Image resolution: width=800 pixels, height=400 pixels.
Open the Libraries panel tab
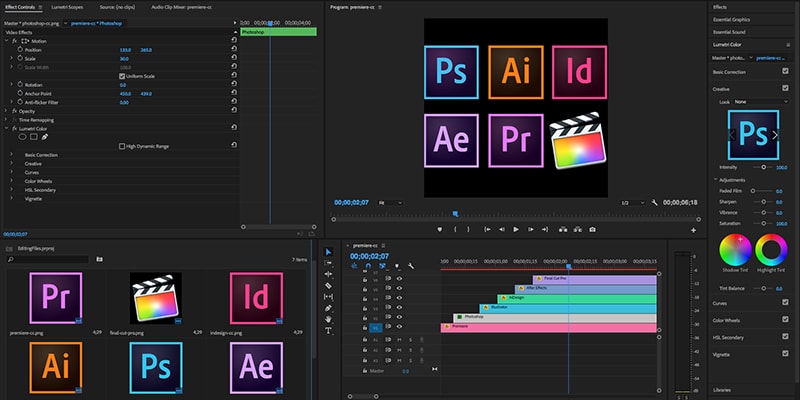(x=722, y=390)
